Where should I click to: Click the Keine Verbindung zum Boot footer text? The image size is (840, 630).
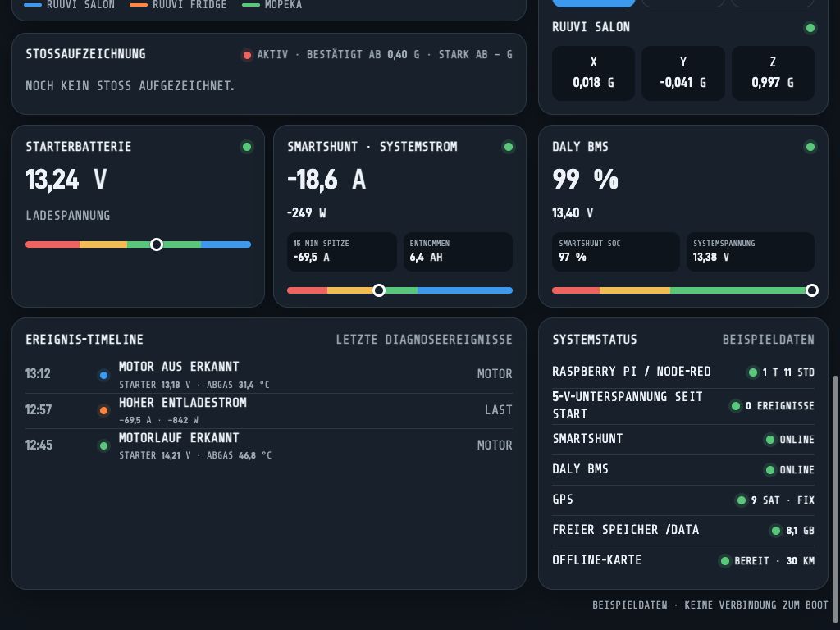pos(756,605)
